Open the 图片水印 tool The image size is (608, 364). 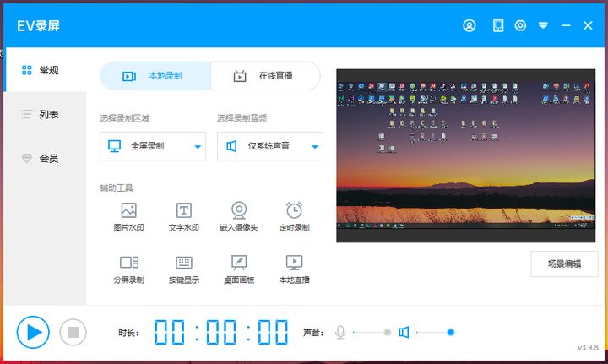click(x=128, y=217)
